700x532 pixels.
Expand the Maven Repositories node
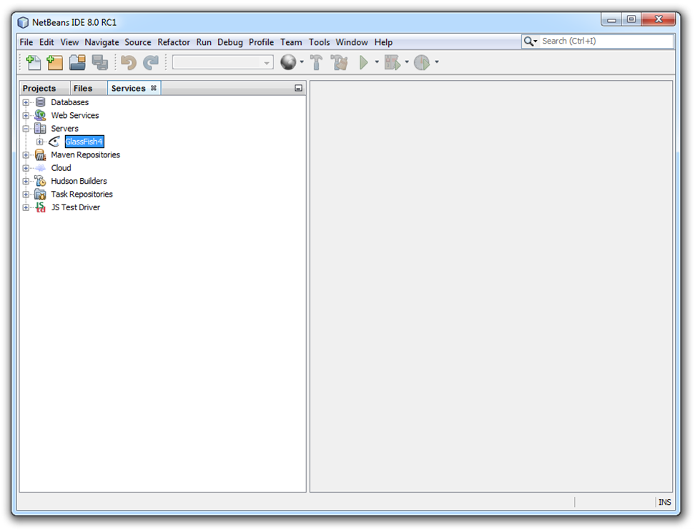coord(26,155)
